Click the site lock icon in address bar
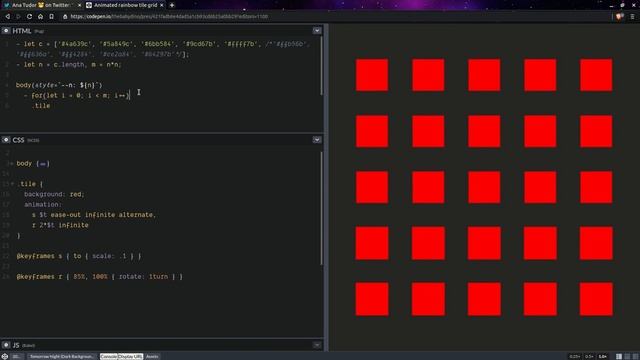 tap(65, 16)
